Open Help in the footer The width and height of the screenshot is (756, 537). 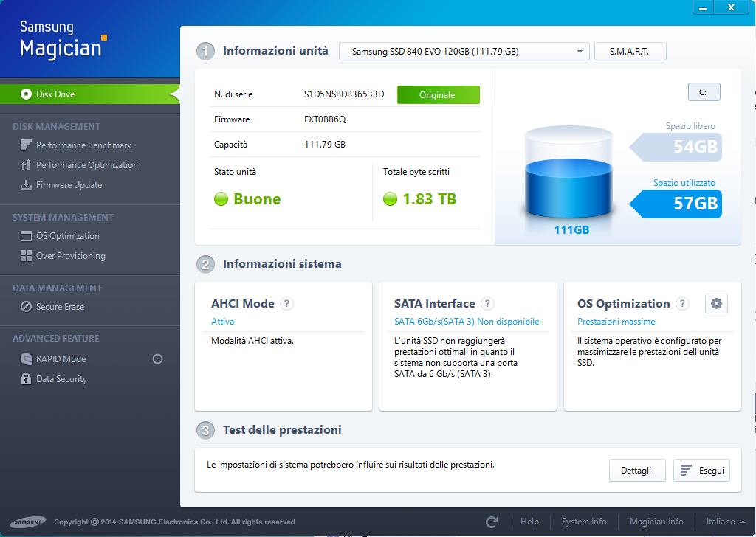tap(529, 522)
